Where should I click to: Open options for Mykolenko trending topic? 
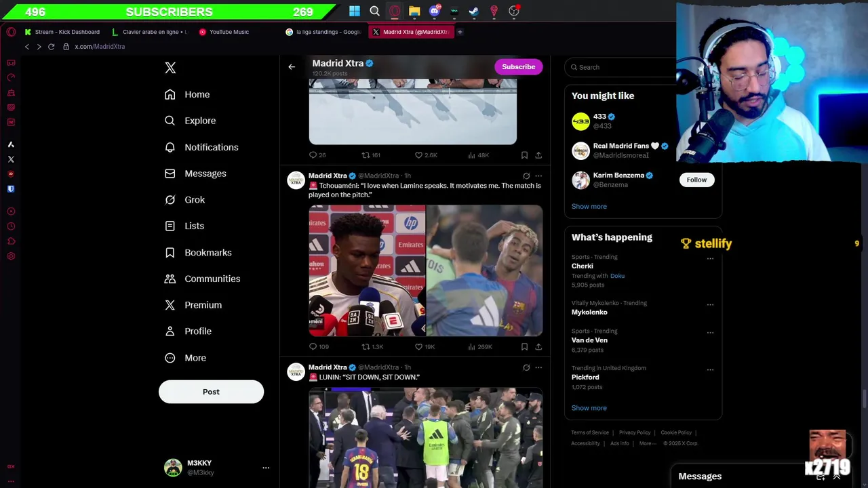[710, 304]
